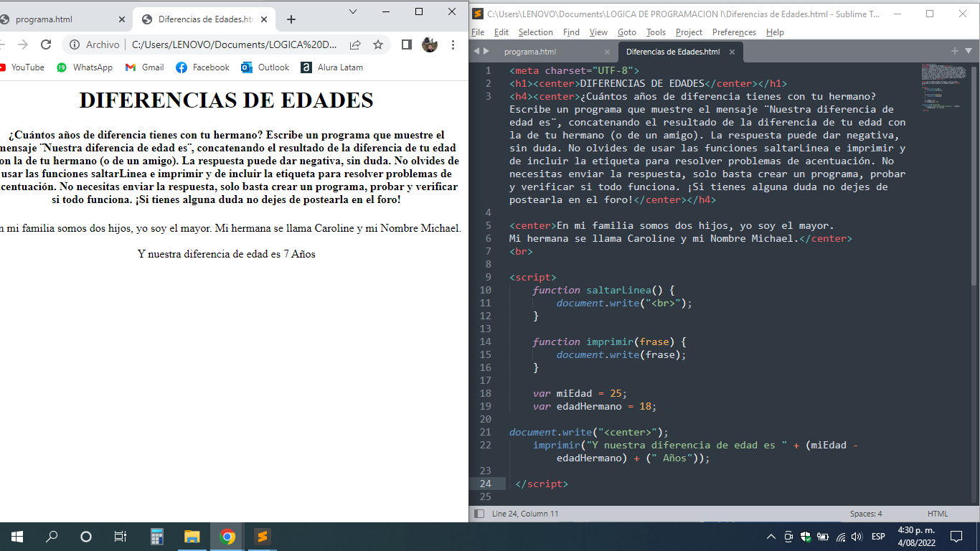980x551 pixels.
Task: Close Diferencias de Edades.html tab in Sublime
Action: [732, 52]
